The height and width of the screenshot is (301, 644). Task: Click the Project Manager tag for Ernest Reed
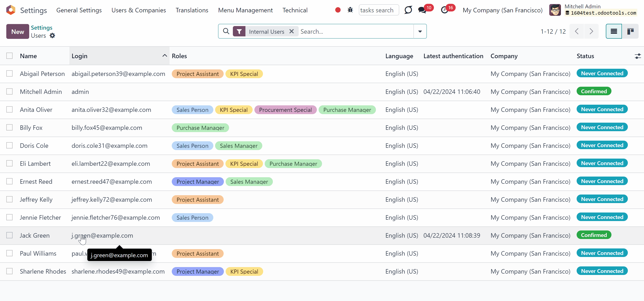click(x=198, y=182)
